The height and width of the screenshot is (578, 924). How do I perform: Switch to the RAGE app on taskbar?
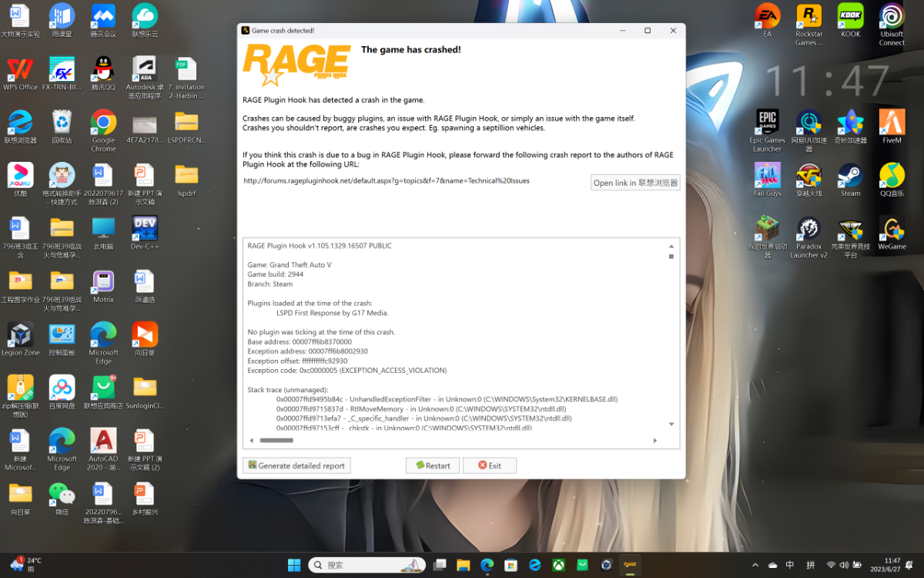tap(630, 565)
